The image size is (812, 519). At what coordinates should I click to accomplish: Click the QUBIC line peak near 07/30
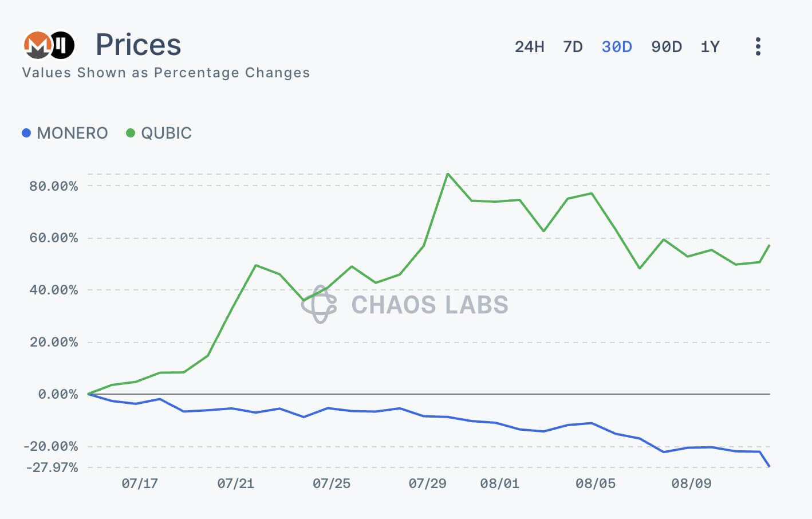pyautogui.click(x=448, y=173)
